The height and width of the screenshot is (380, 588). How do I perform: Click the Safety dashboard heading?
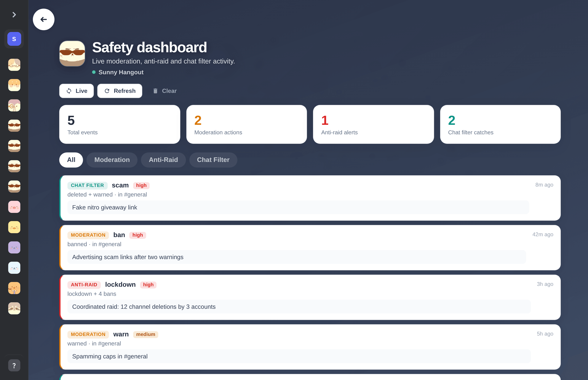(149, 47)
